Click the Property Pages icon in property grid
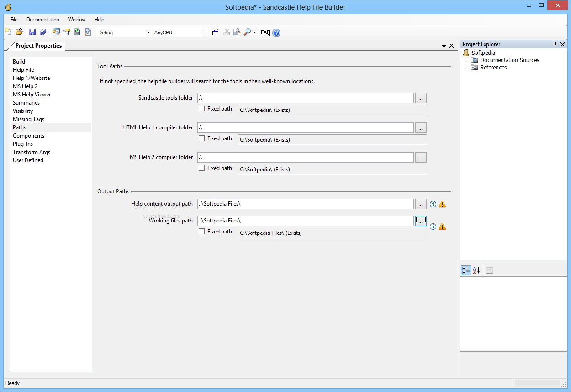This screenshot has width=571, height=392. pyautogui.click(x=490, y=270)
